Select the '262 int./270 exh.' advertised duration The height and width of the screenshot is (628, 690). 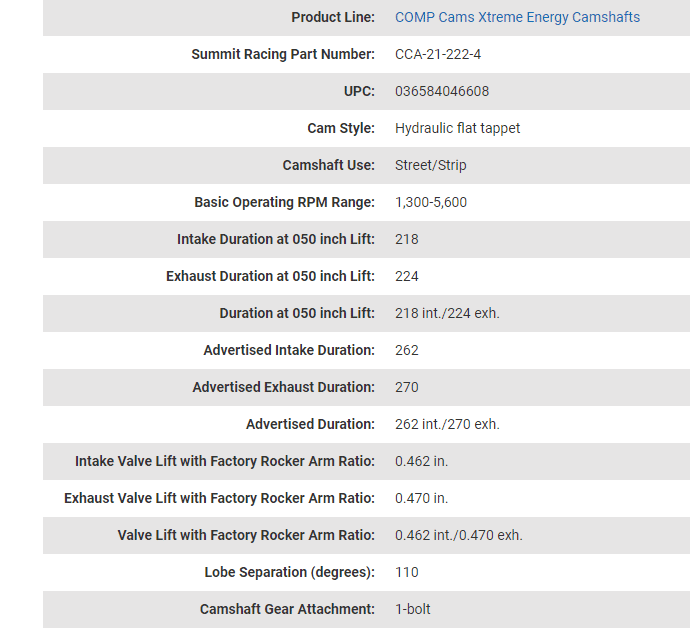click(447, 424)
